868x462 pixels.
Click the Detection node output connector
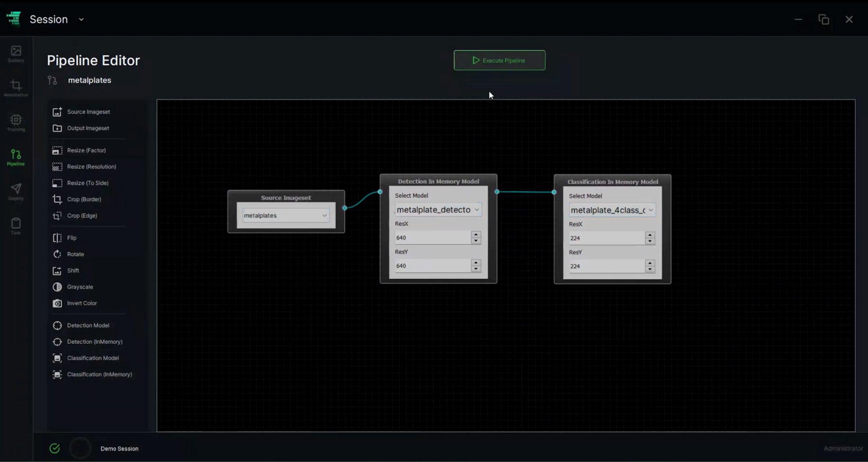(x=497, y=192)
